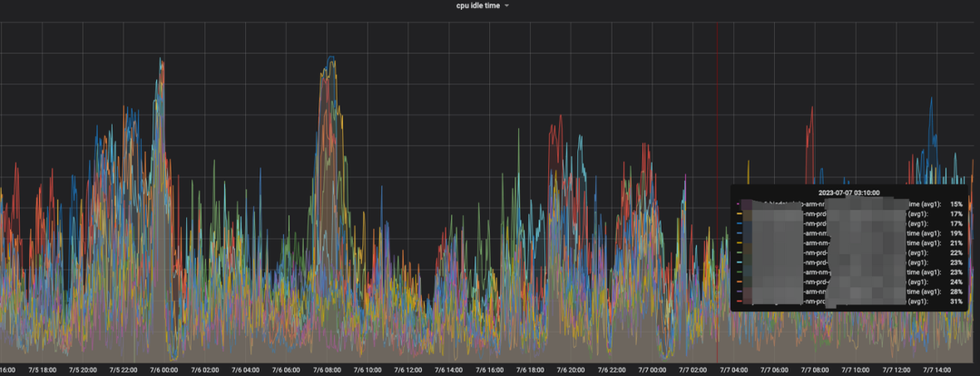Viewport: 980px width, 376px height.
Task: Click the magenta series marker on the 15% row
Action: pyautogui.click(x=738, y=204)
